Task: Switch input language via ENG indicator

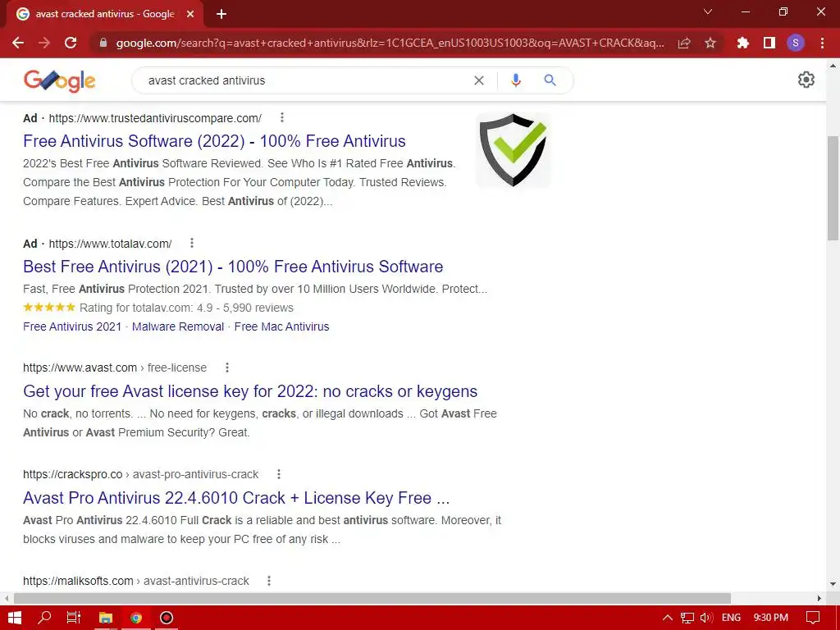Action: click(731, 618)
